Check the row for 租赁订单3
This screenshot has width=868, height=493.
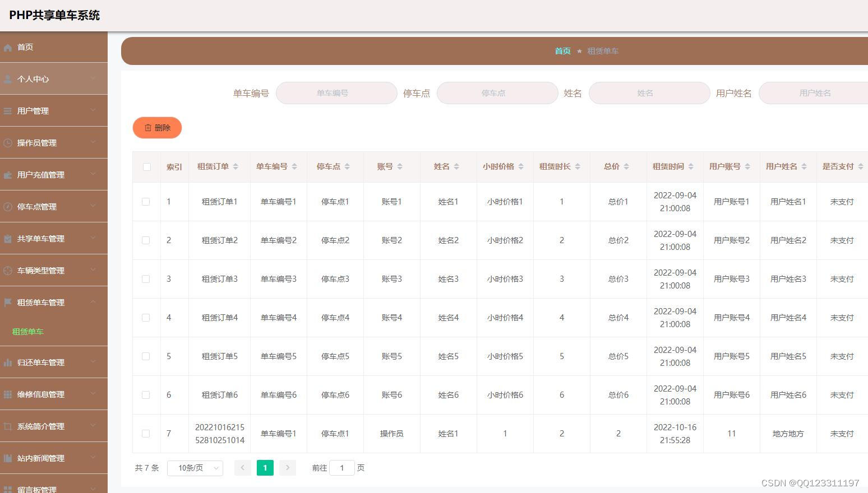pos(146,279)
